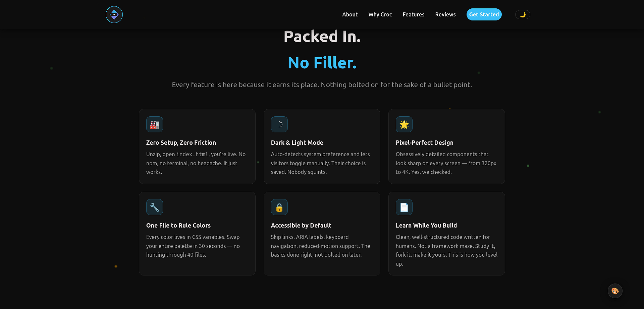Select the 'Learn While You Build' heading
644x309 pixels.
tap(426, 225)
